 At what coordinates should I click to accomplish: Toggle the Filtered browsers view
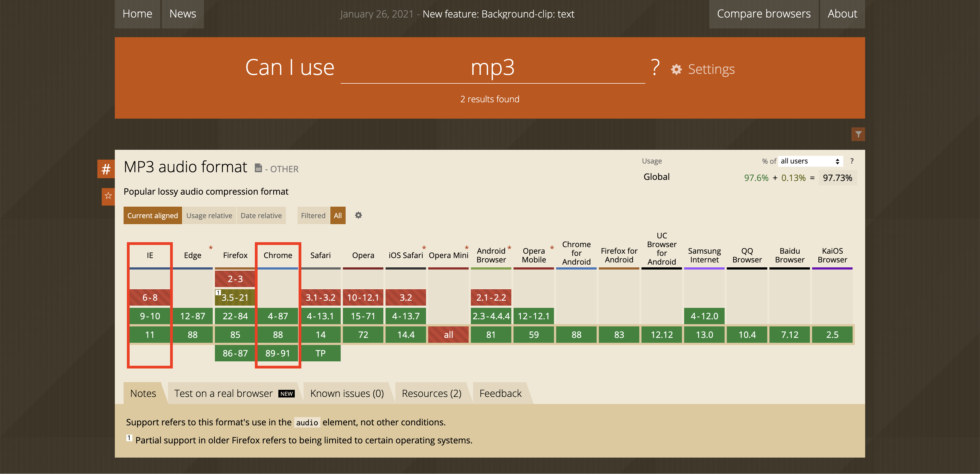(313, 216)
